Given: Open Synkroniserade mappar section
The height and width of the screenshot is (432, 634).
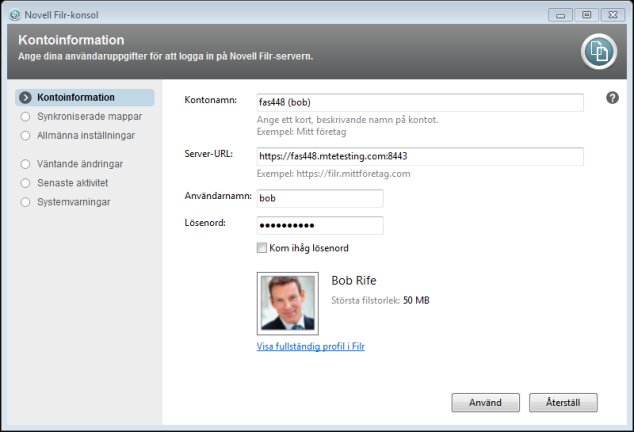Looking at the screenshot, I should (x=82, y=116).
